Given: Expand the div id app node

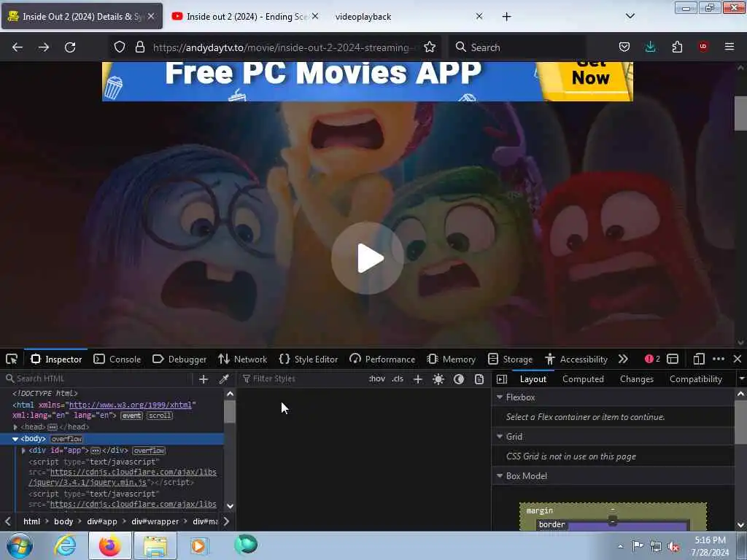Looking at the screenshot, I should (23, 451).
